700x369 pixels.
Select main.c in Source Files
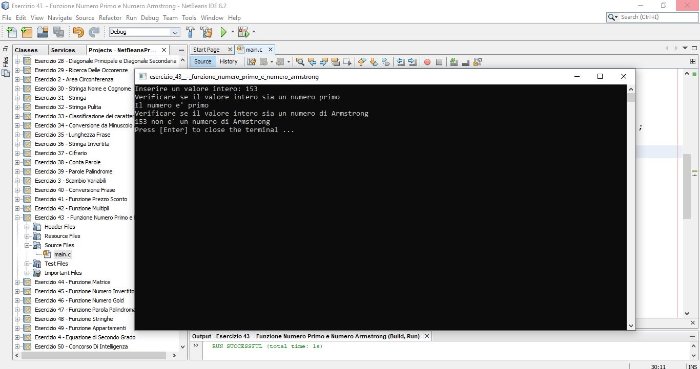tap(62, 254)
